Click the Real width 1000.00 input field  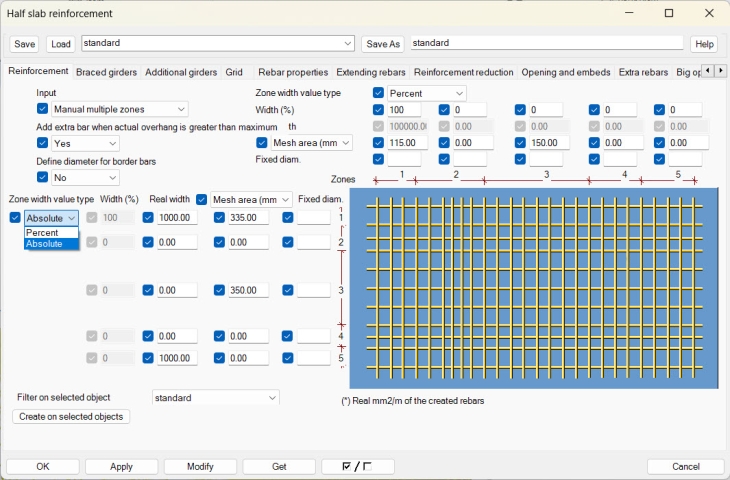[177, 217]
